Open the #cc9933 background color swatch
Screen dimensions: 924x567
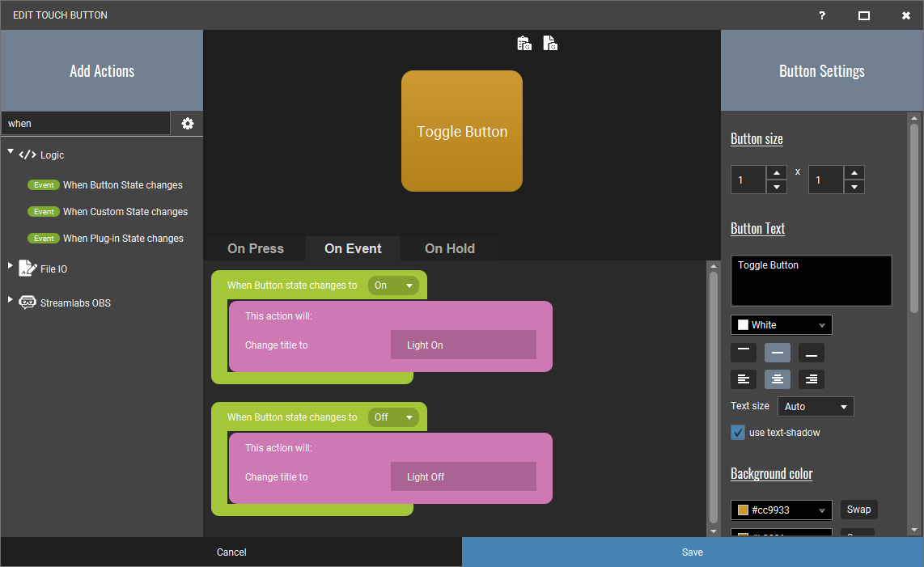782,510
